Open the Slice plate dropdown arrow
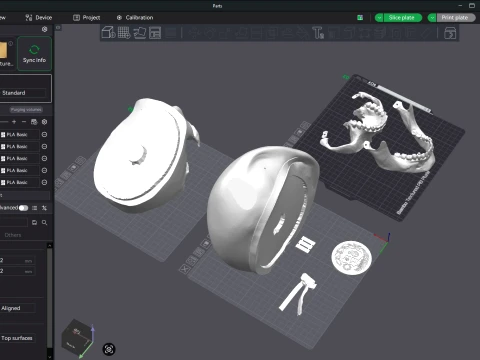 pyautogui.click(x=379, y=18)
